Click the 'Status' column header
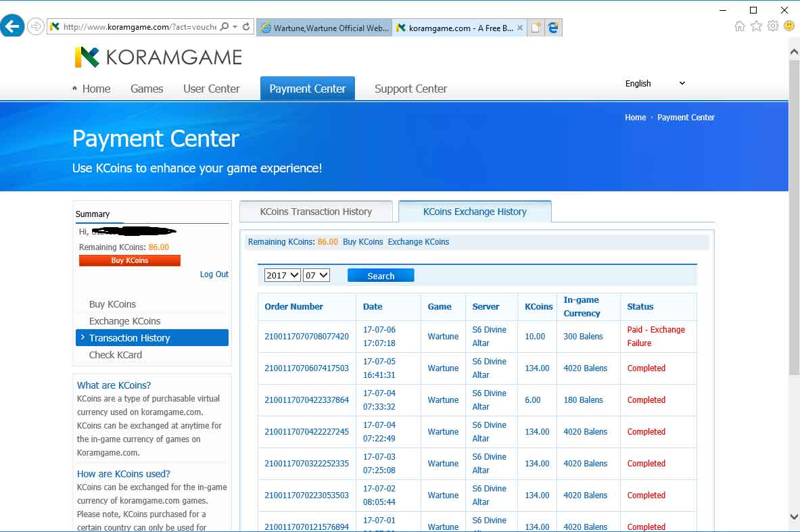The width and height of the screenshot is (800, 532). click(x=640, y=306)
